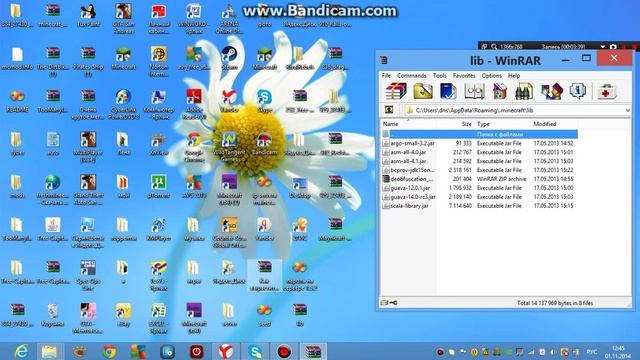Click the Find binoculars toolbar icon
The height and width of the screenshot is (360, 640).
pos(524,91)
